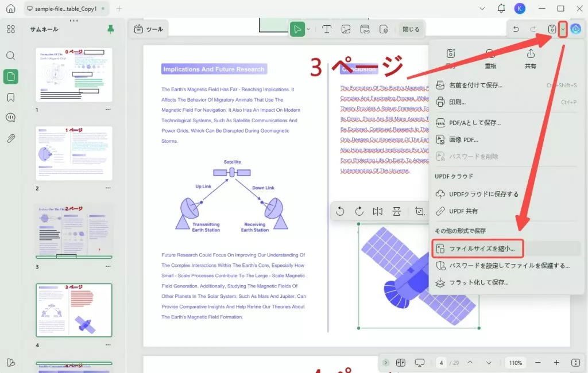
Task: Zoom out with the minus button
Action: 537,363
